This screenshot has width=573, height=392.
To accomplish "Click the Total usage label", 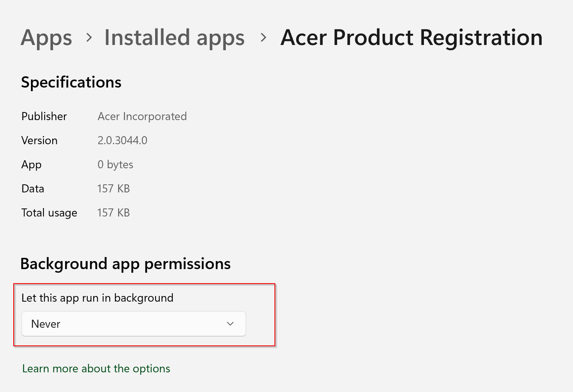I will [49, 213].
